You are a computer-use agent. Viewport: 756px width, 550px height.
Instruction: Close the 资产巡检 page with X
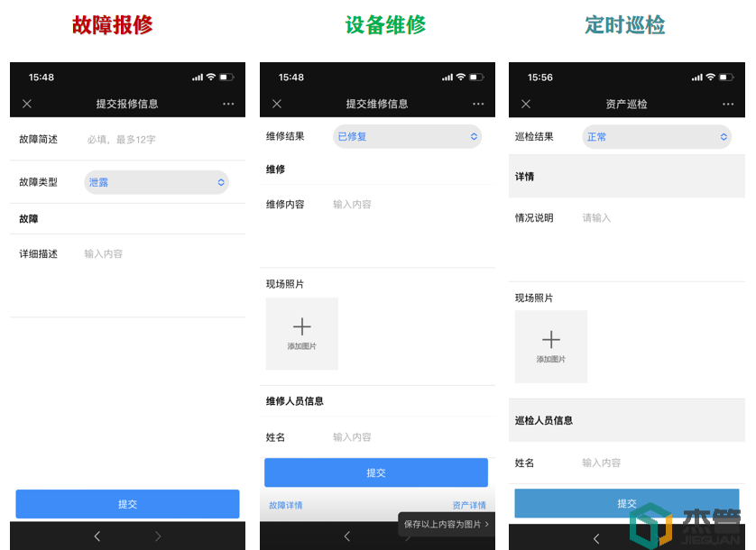click(526, 104)
